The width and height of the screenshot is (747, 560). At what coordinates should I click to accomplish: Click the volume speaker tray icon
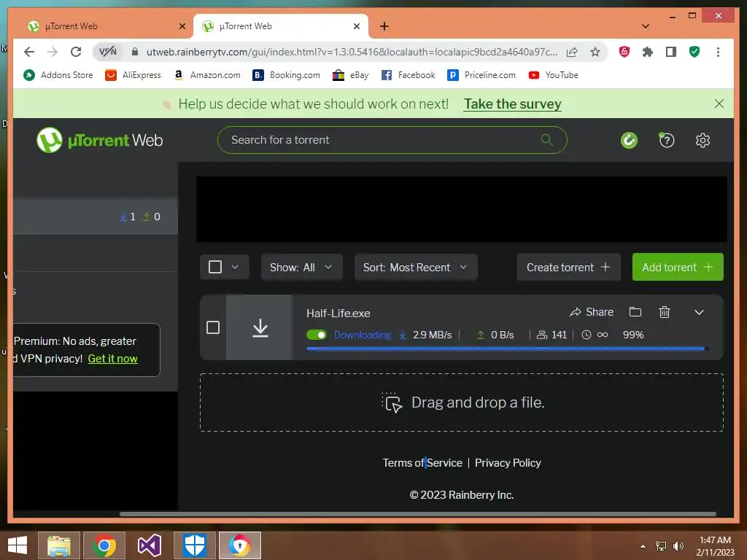coord(678,546)
